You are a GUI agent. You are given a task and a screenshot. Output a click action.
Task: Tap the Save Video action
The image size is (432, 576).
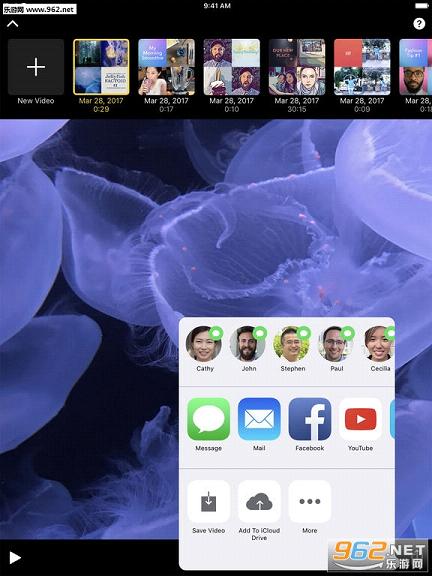[209, 501]
